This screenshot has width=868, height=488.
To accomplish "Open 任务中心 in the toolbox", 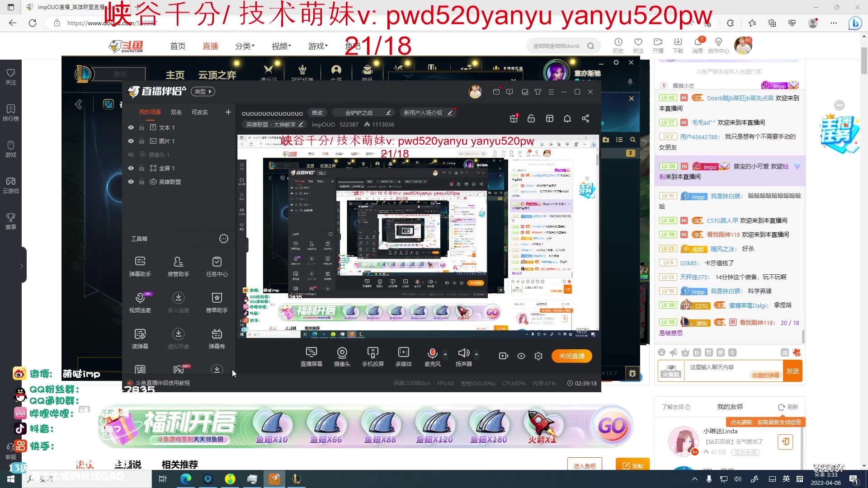I will (x=217, y=266).
